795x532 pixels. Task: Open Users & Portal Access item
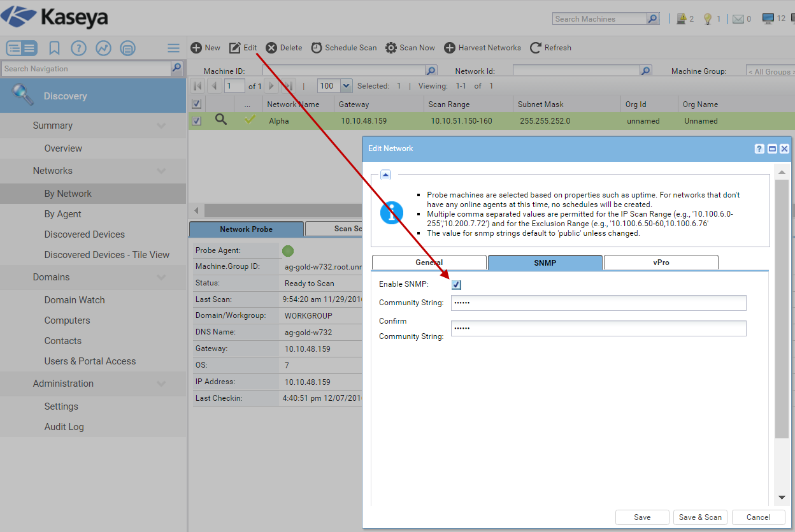coord(90,361)
